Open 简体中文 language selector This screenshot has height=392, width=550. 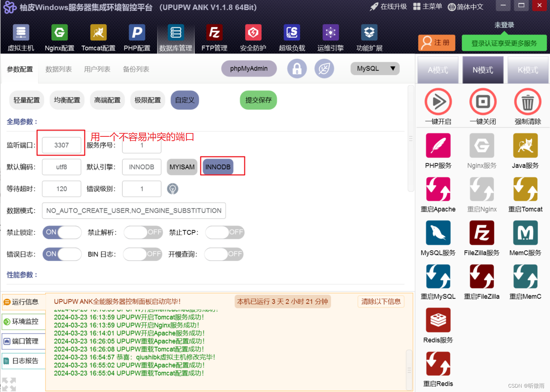[466, 7]
